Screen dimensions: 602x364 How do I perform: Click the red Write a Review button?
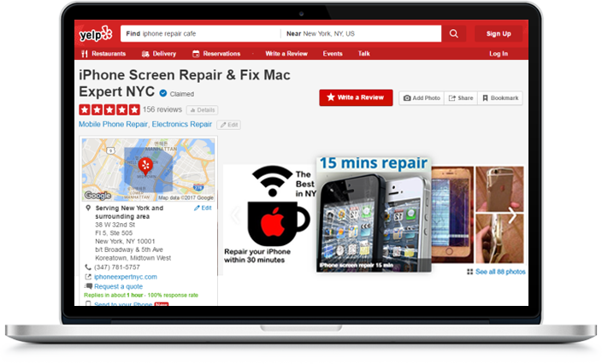click(x=356, y=97)
